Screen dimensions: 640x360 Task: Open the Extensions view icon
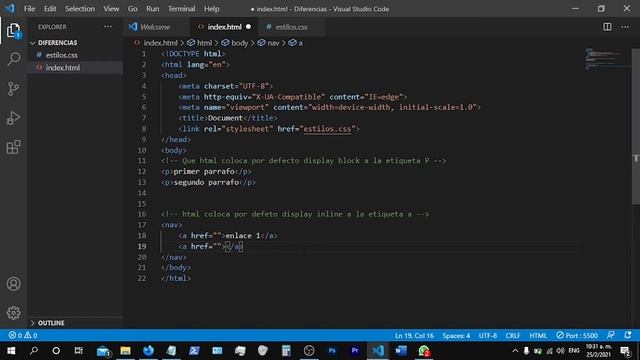13,147
